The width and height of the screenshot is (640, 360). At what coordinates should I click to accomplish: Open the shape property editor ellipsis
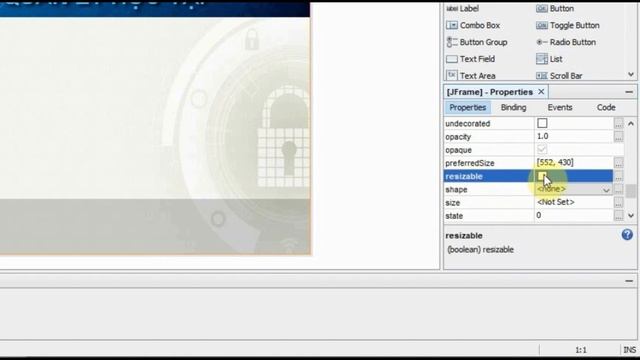619,189
